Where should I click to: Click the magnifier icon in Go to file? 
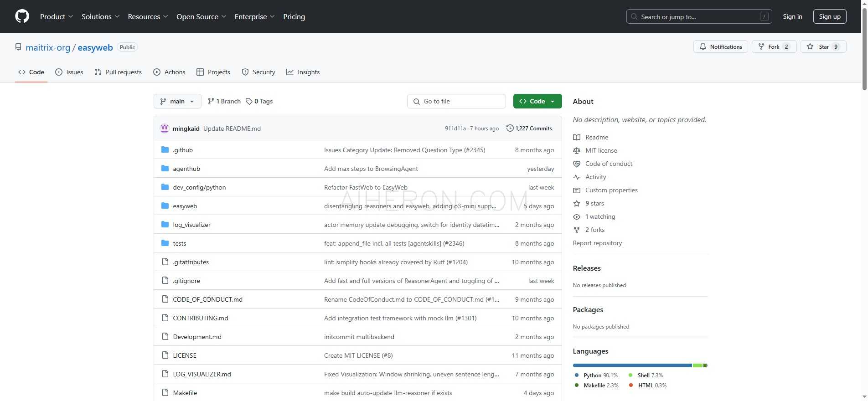[x=417, y=101]
